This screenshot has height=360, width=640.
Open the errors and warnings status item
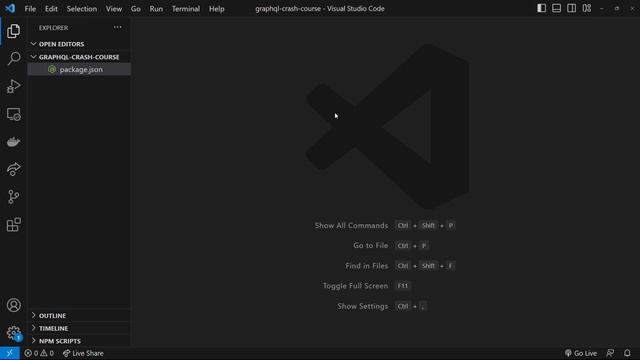coord(39,353)
